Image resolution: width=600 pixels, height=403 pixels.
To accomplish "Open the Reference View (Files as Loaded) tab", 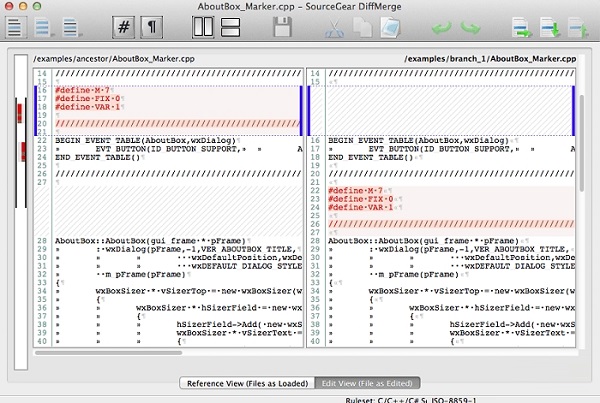I will coord(244,383).
